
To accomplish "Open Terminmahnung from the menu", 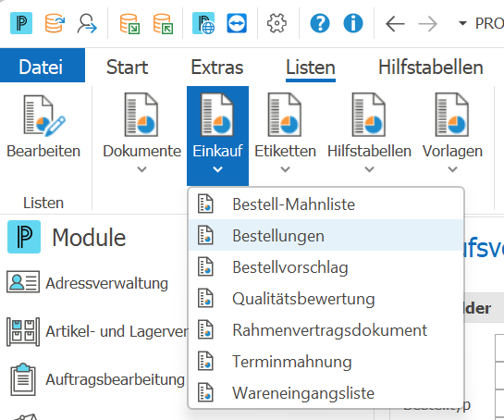I will pos(326,362).
